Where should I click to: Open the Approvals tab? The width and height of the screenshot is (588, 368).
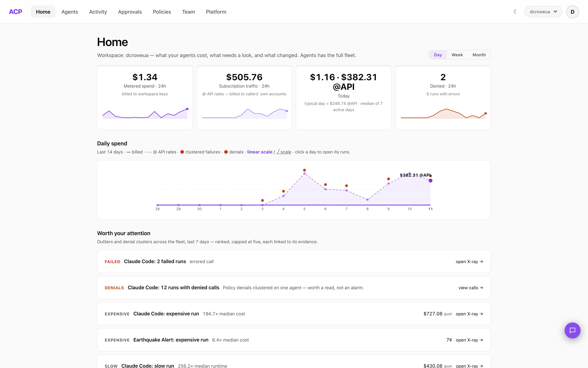click(130, 12)
